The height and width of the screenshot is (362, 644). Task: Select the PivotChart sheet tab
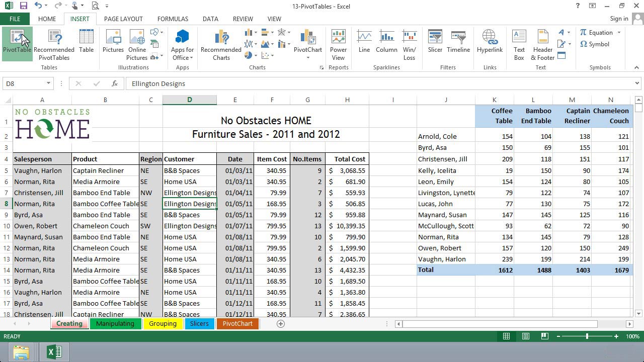point(237,324)
